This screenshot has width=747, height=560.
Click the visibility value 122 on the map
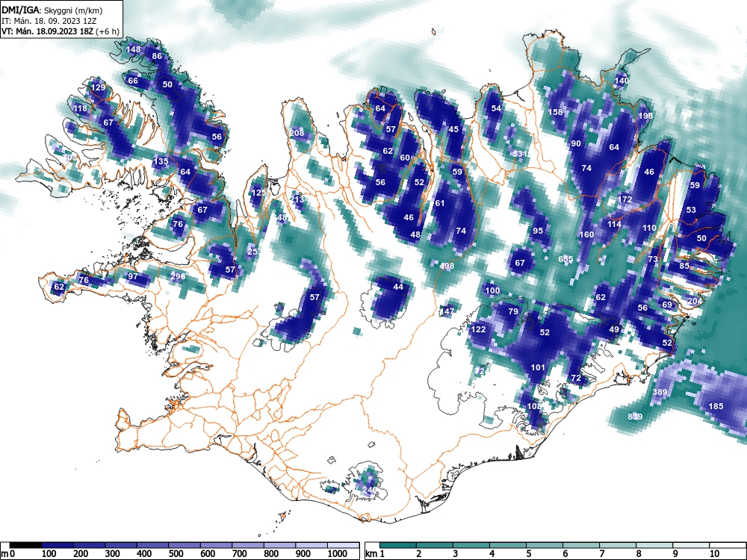[478, 329]
